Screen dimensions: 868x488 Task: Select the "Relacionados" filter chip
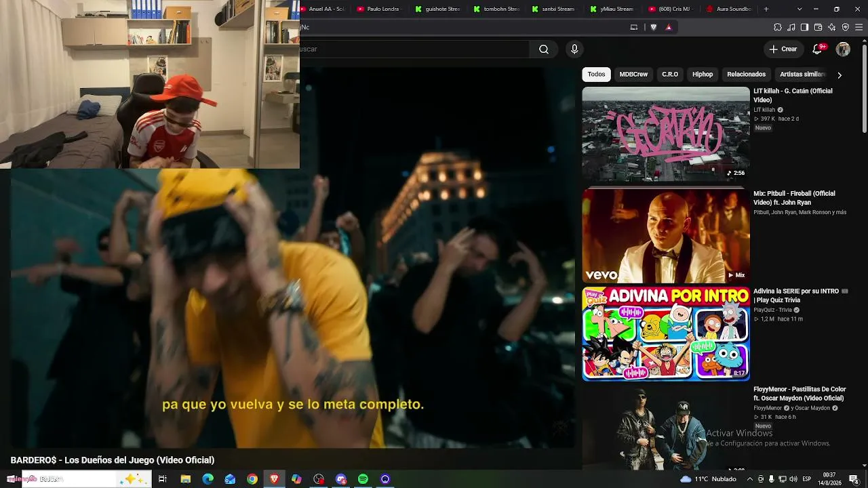click(x=746, y=75)
